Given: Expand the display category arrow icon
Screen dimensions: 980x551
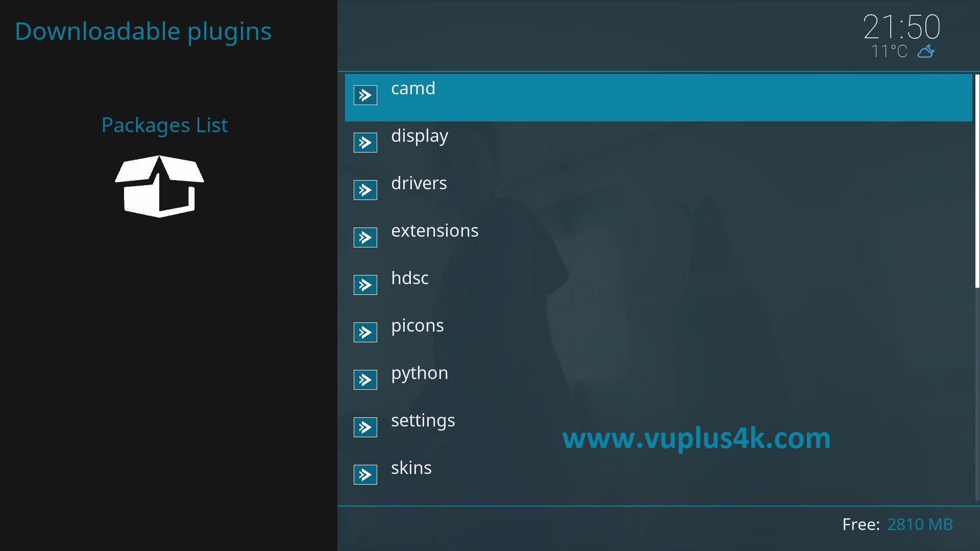Looking at the screenshot, I should click(365, 143).
